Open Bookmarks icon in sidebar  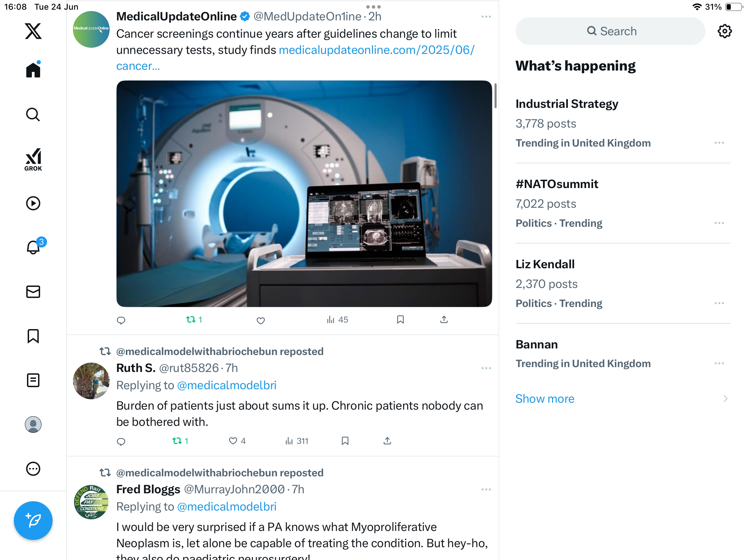point(33,336)
